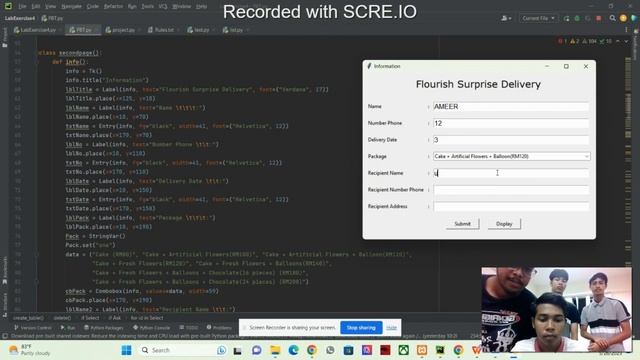This screenshot has width=640, height=360.
Task: Click the Display button in Information window
Action: click(504, 224)
